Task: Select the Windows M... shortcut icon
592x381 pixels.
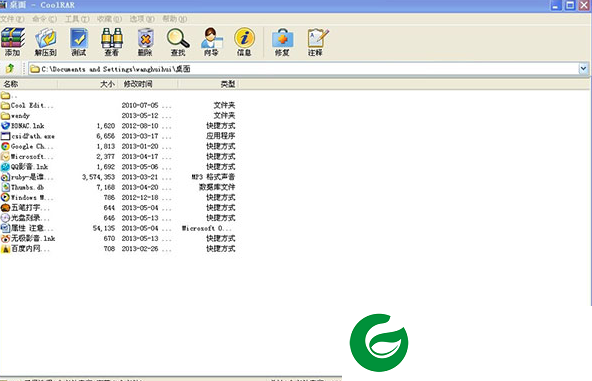Action: point(5,197)
